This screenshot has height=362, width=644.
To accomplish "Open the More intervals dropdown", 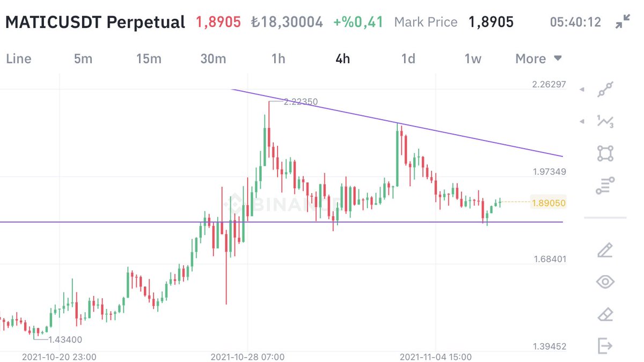I will pos(538,58).
